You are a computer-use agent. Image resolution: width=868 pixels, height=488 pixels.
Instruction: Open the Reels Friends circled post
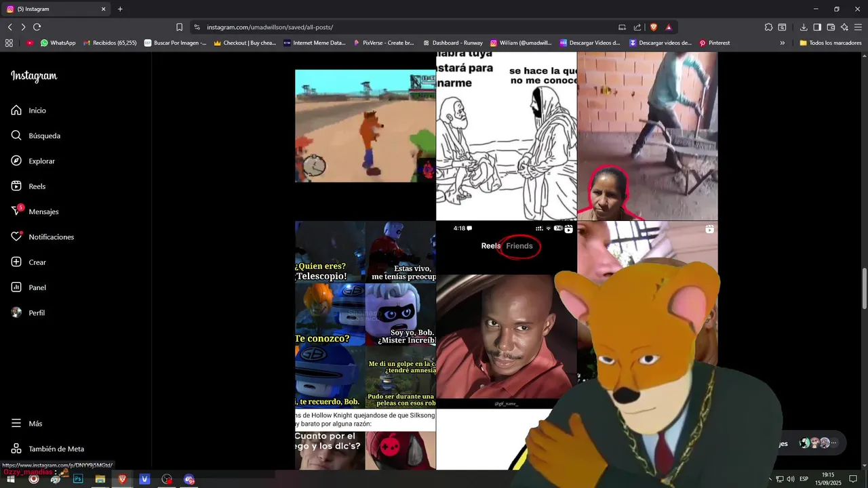[507, 314]
